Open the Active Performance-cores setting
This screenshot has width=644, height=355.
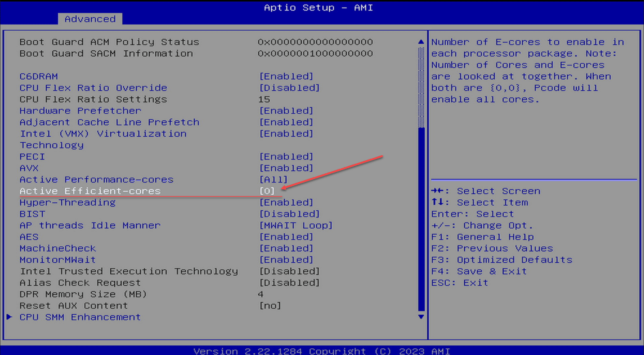(x=96, y=179)
